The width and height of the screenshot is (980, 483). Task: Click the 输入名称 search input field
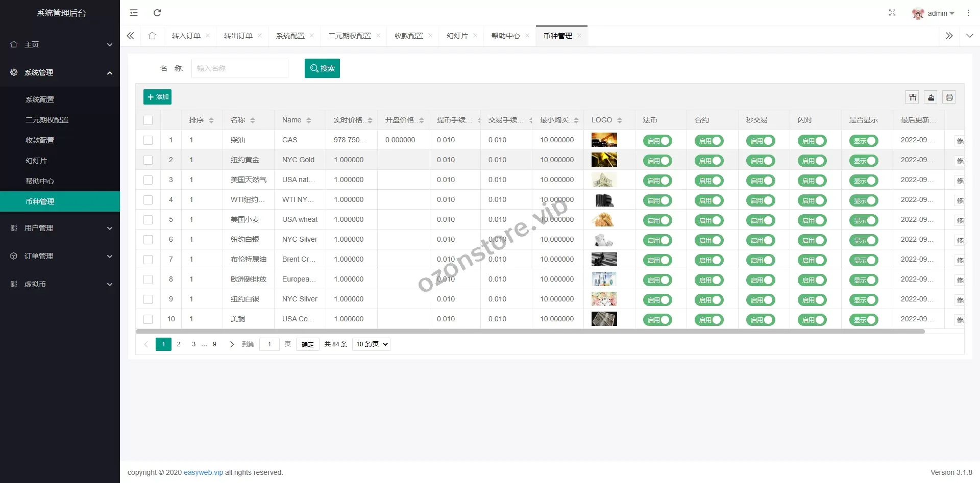[240, 68]
